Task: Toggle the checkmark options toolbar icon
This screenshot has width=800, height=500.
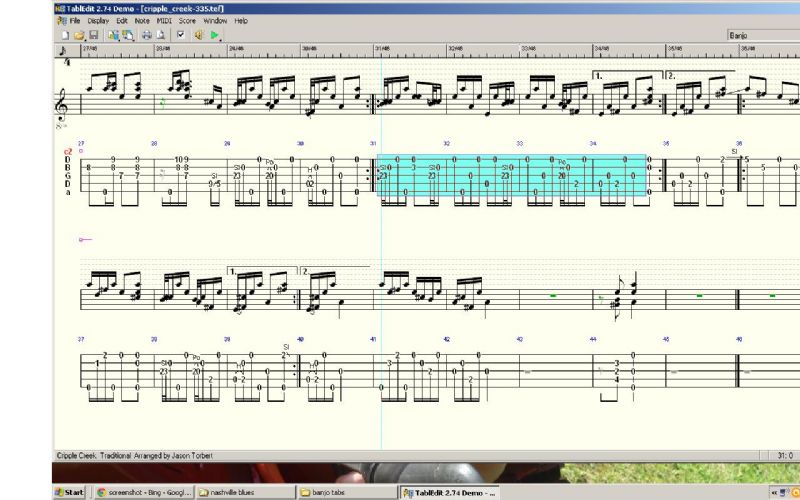Action: pos(180,35)
